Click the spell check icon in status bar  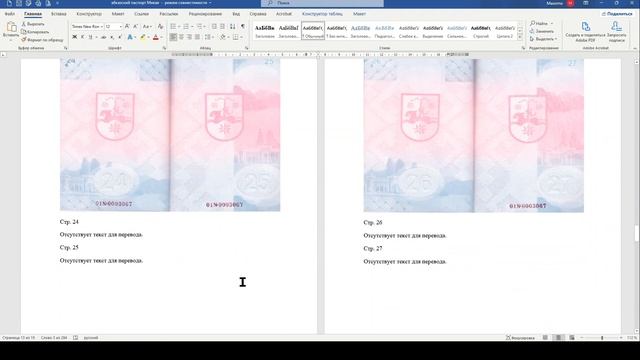(x=76, y=338)
